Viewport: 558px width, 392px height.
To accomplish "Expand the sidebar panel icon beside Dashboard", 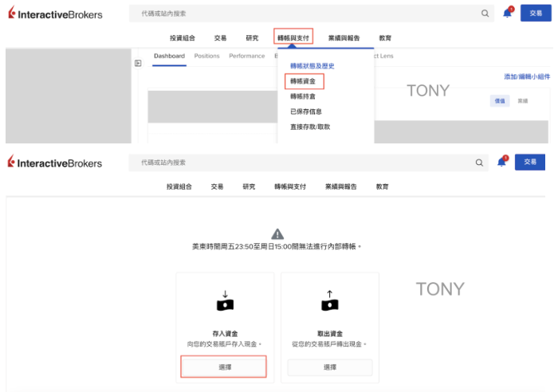I will pyautogui.click(x=138, y=63).
